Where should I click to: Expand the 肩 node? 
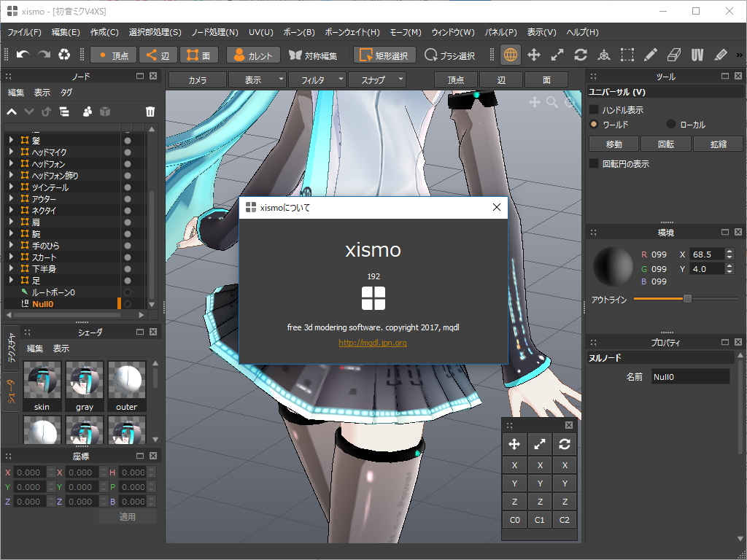tap(11, 222)
